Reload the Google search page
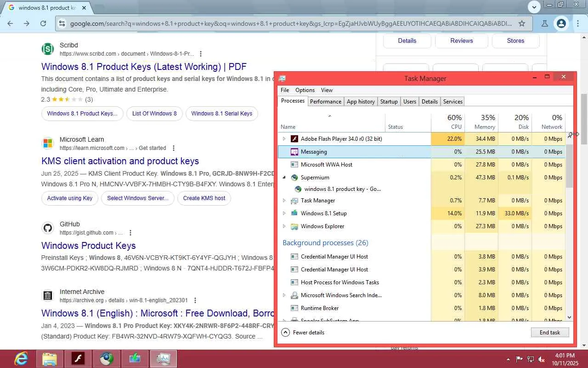This screenshot has height=368, width=588. coord(43,23)
